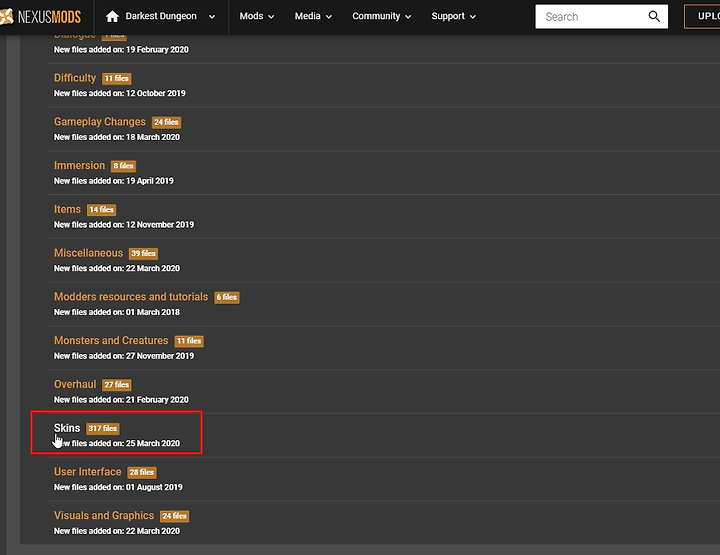Open Modders resources and tutorials category
The height and width of the screenshot is (555, 720).
point(131,297)
